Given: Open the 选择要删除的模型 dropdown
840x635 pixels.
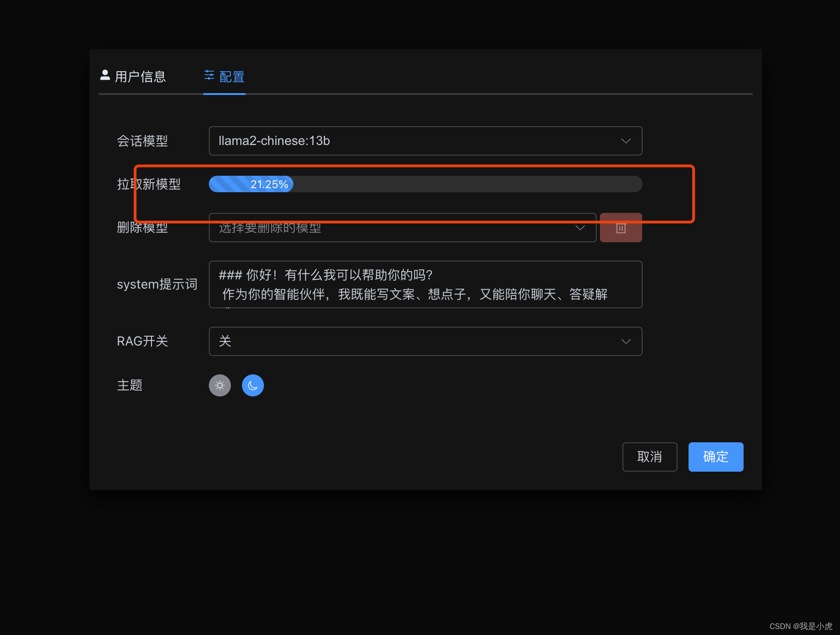Looking at the screenshot, I should point(402,228).
